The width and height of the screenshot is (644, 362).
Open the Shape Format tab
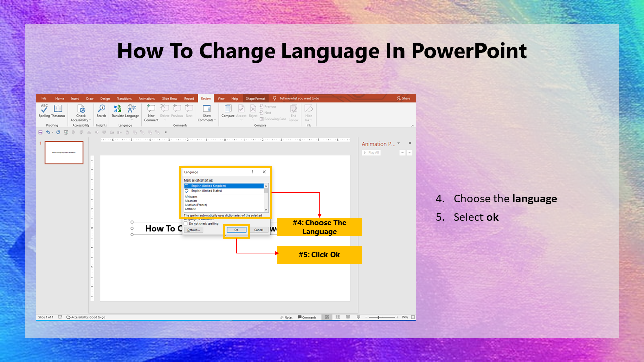[x=256, y=98]
